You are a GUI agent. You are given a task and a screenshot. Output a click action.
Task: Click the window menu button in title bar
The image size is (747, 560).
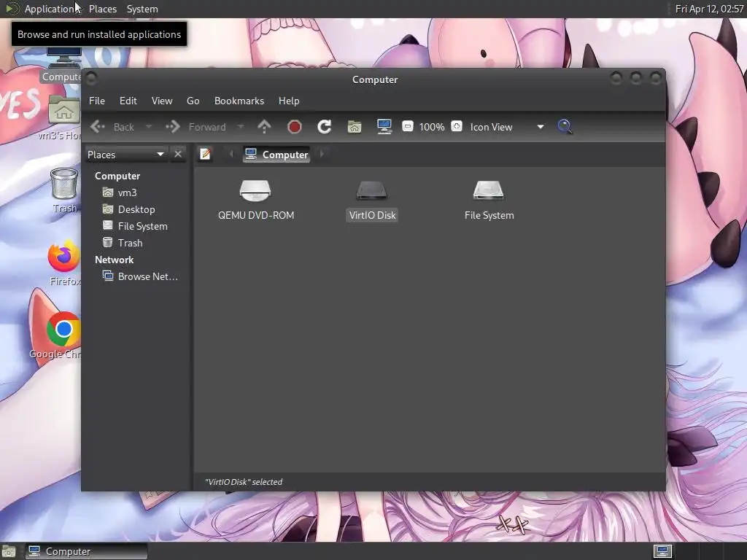coord(91,78)
